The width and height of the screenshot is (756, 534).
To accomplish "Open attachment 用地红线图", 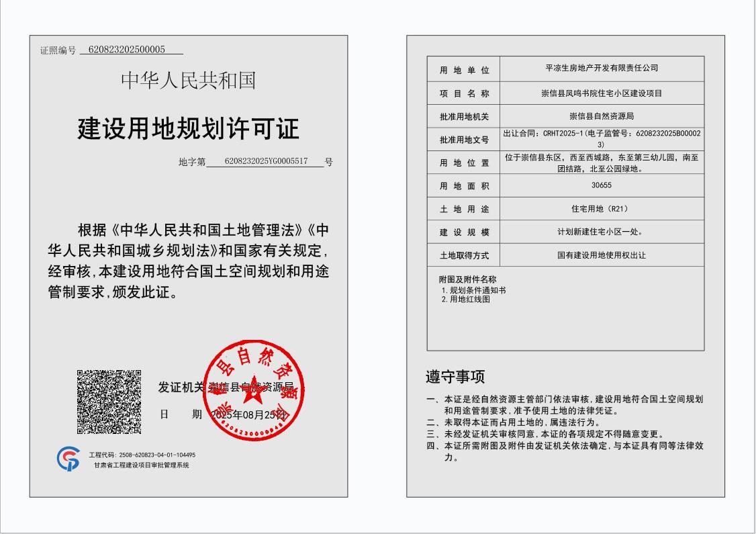I will click(469, 300).
